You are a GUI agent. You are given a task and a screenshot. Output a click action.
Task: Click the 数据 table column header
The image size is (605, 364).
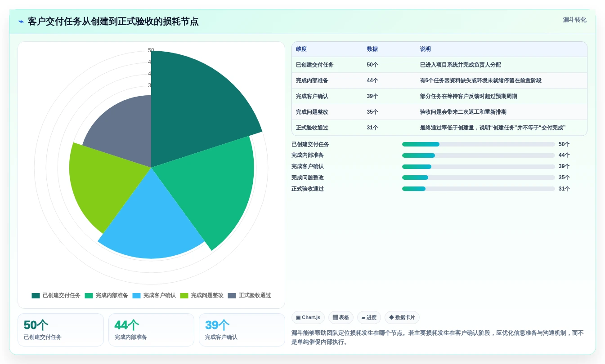pyautogui.click(x=372, y=49)
